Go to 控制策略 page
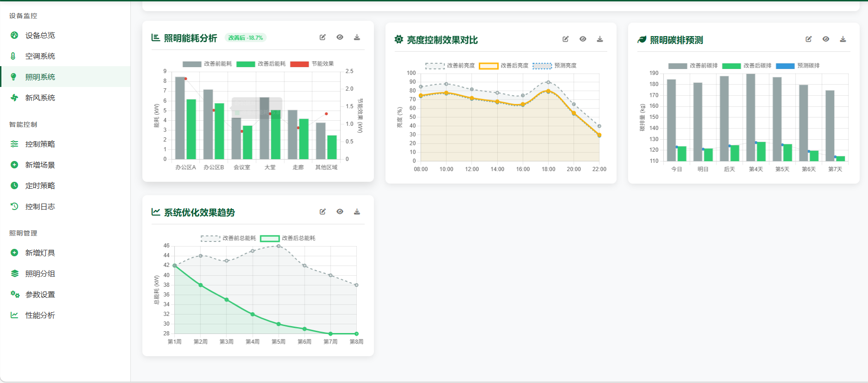868x383 pixels. pos(40,144)
